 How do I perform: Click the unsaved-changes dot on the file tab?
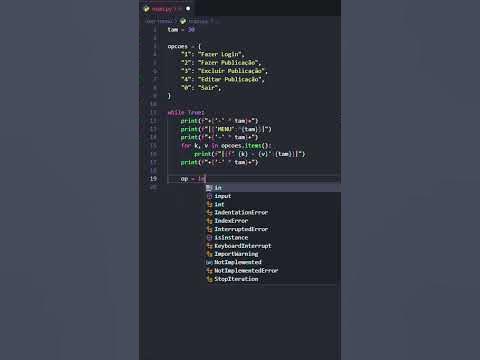(x=188, y=9)
